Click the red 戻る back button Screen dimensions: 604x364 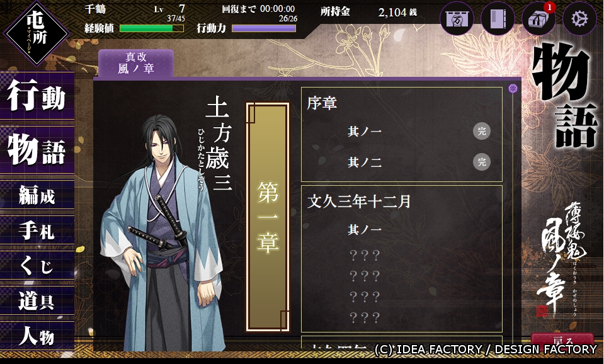pos(562,339)
